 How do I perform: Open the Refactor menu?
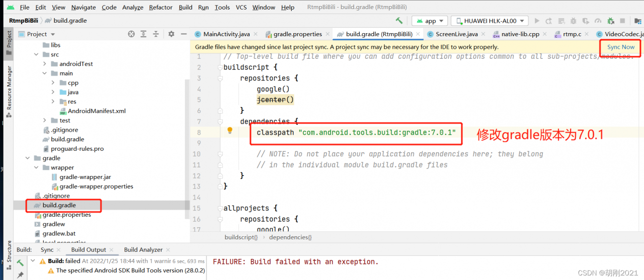(160, 8)
